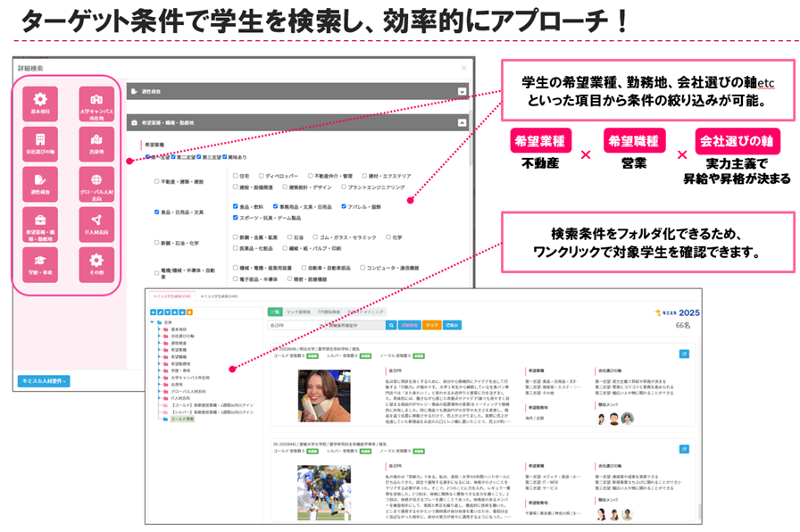Screen dimensions: 800x532
Task: Click the fifth blue icon in folder toolbar
Action: 182,312
